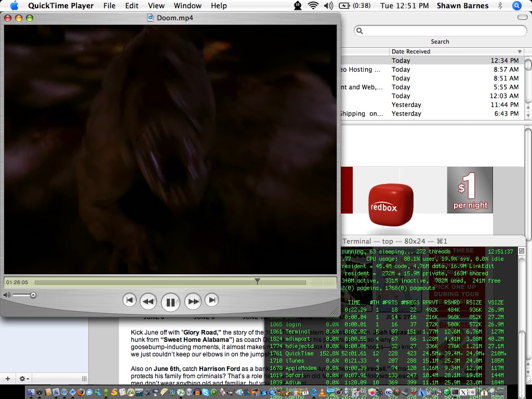This screenshot has height=399, width=532.
Task: Select the message received Yesterday 11:44 PM
Action: tap(432, 104)
